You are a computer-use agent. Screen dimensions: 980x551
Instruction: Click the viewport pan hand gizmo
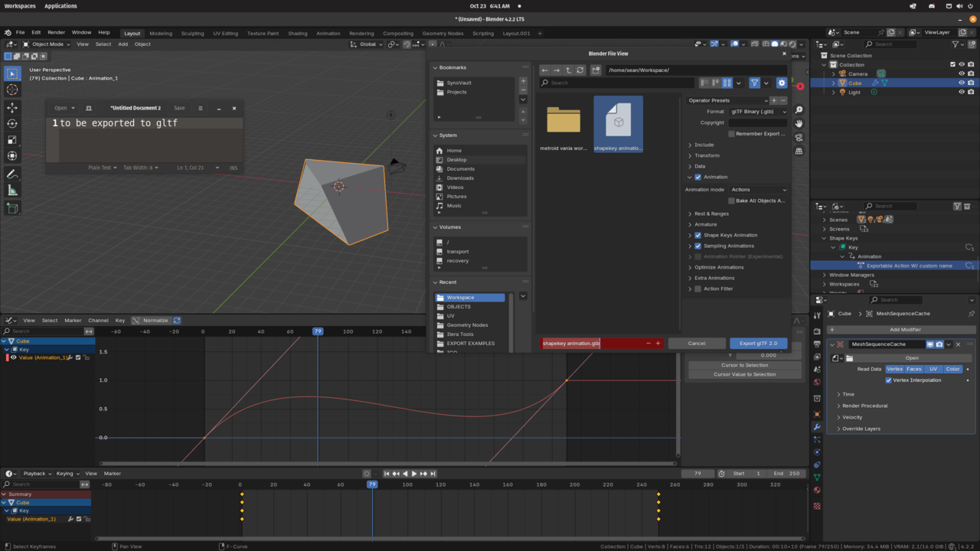click(799, 124)
